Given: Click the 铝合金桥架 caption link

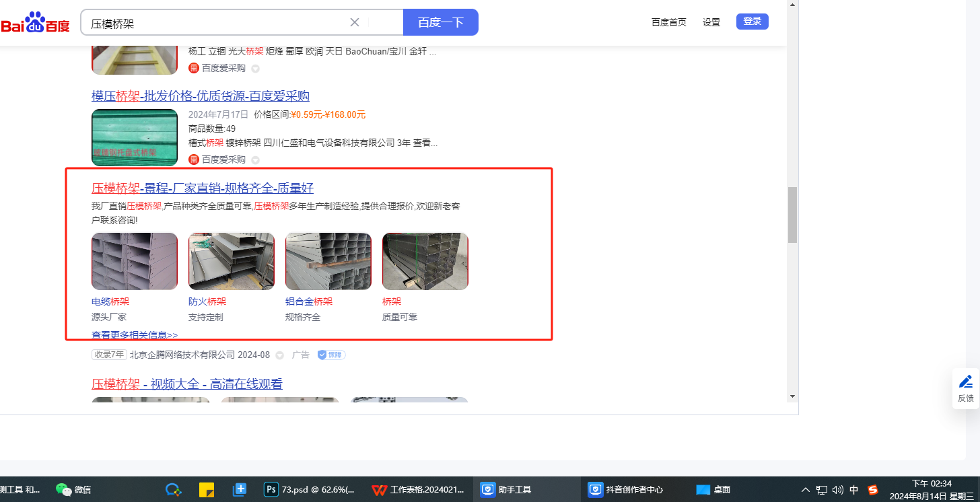Looking at the screenshot, I should [309, 301].
